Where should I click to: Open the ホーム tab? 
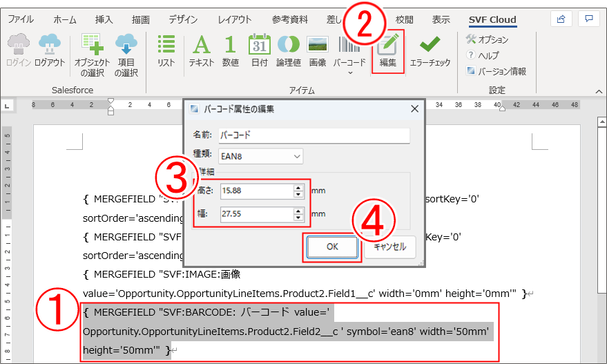tap(65, 19)
